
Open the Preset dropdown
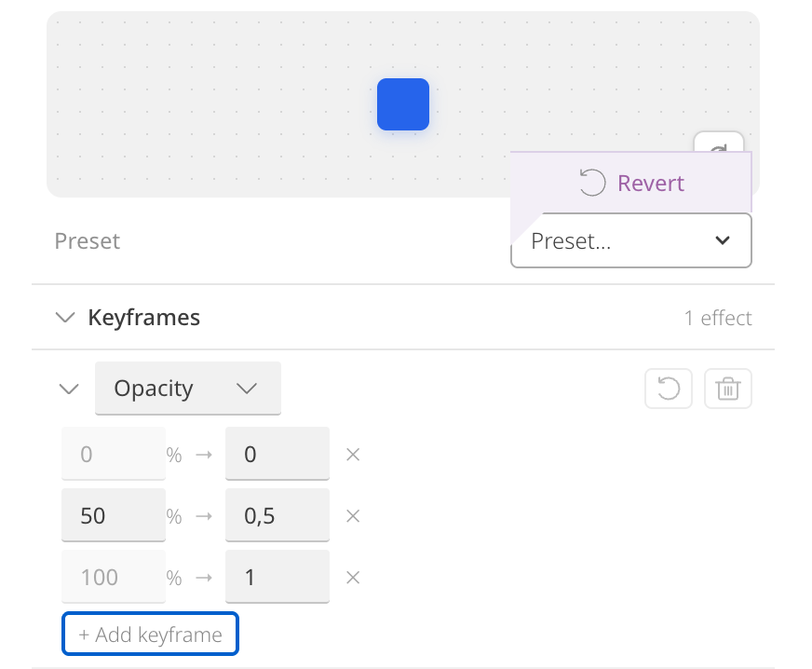click(x=631, y=240)
